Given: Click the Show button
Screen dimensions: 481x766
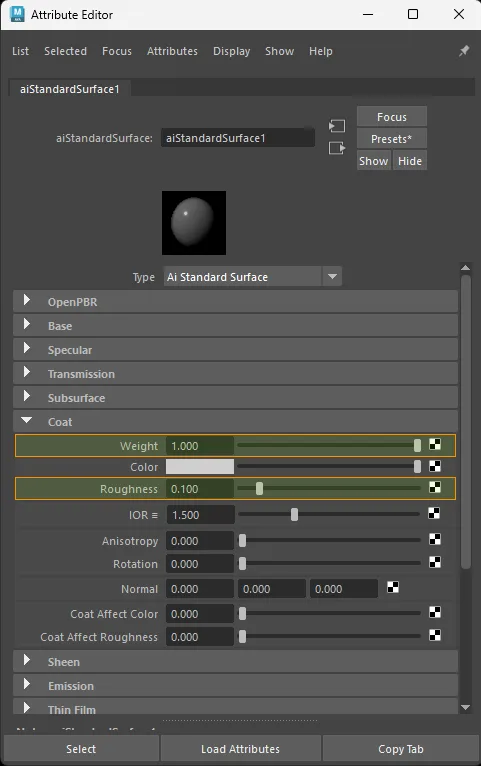Looking at the screenshot, I should (374, 161).
